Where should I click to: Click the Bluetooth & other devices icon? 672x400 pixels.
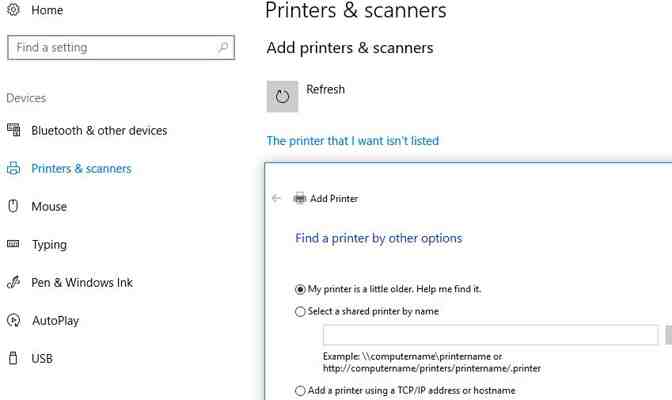click(14, 130)
